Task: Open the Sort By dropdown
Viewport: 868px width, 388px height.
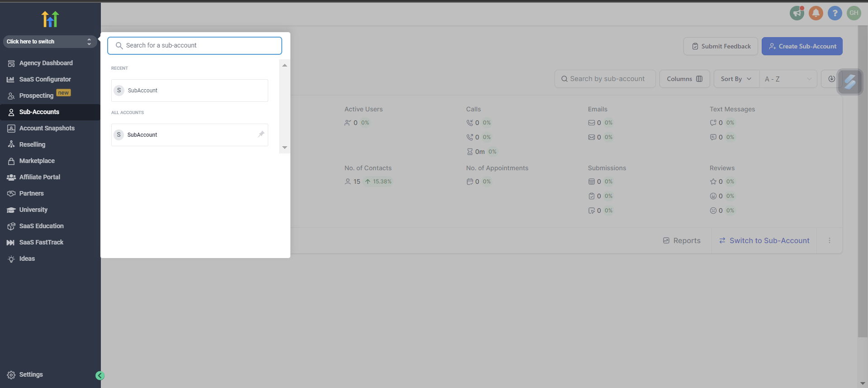Action: (x=736, y=79)
